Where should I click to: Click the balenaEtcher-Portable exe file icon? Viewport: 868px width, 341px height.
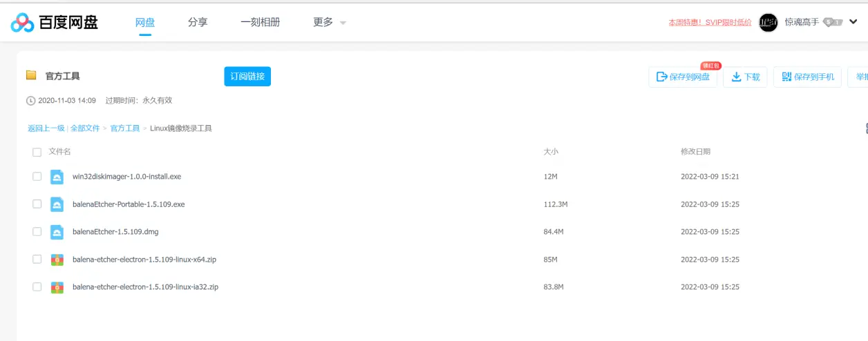click(57, 204)
